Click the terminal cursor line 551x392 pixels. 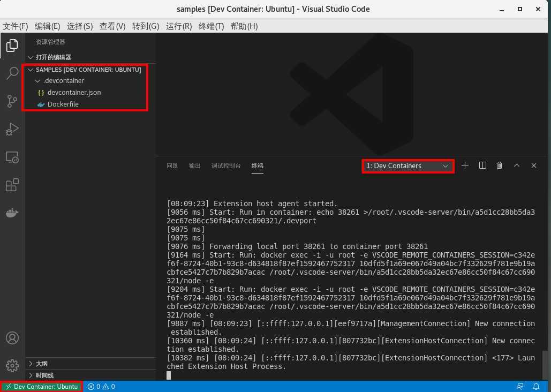click(169, 375)
